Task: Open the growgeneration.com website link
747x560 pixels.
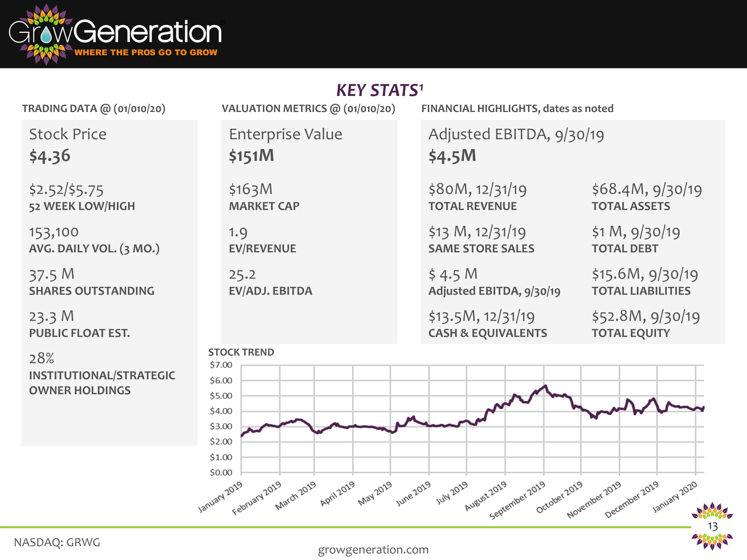Action: 373,550
